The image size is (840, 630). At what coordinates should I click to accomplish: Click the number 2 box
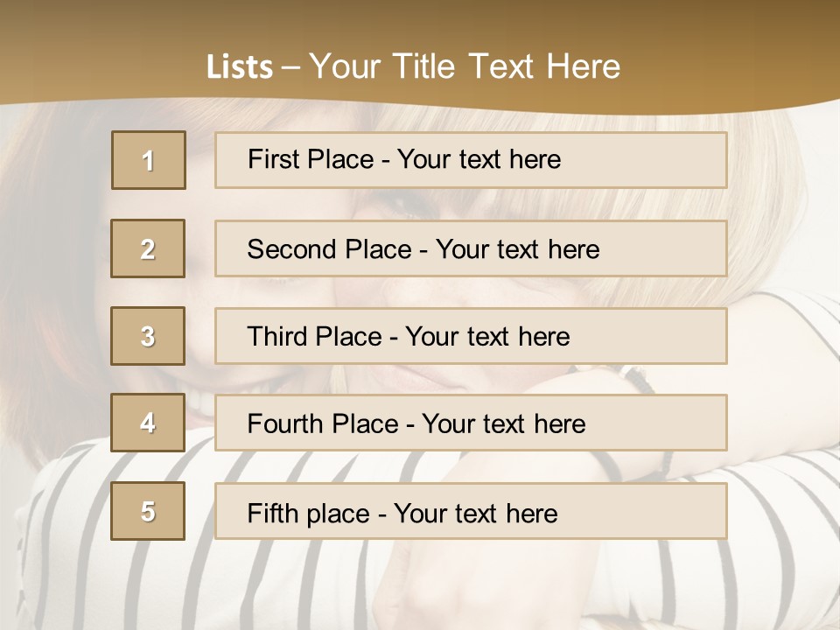[x=148, y=248]
